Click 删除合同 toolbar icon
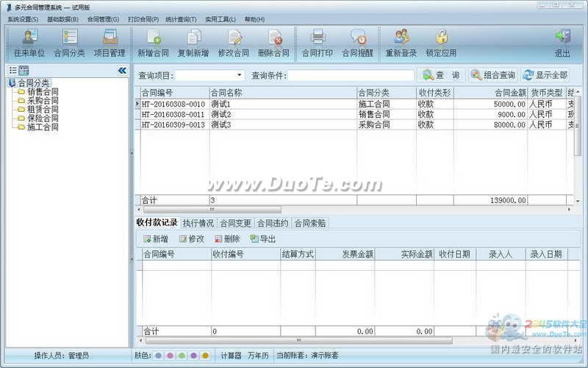 pos(273,44)
